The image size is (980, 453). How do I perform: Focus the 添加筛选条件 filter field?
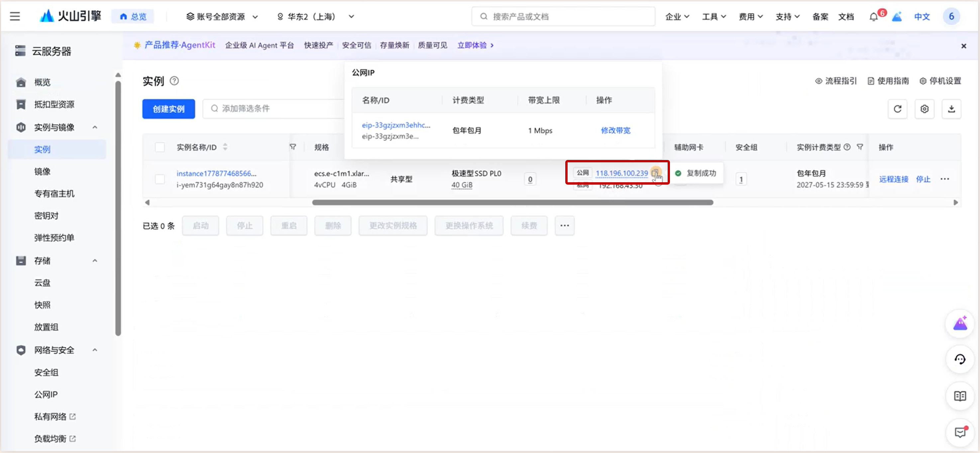[274, 109]
